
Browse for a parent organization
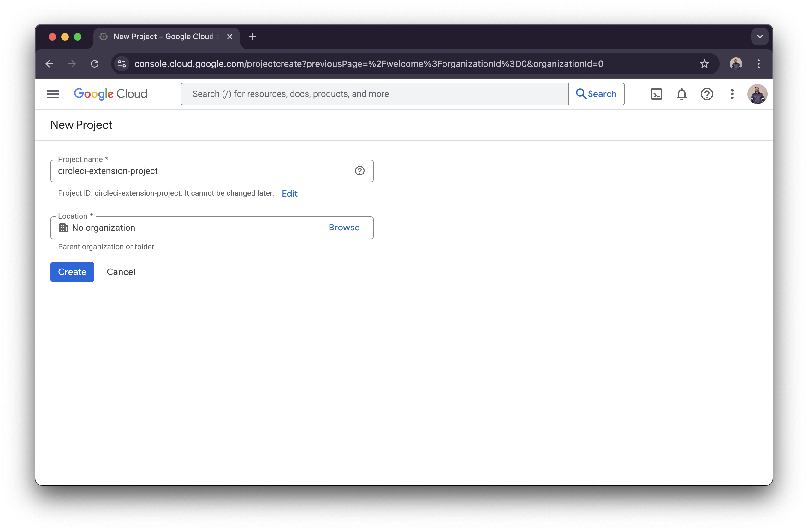pyautogui.click(x=344, y=228)
